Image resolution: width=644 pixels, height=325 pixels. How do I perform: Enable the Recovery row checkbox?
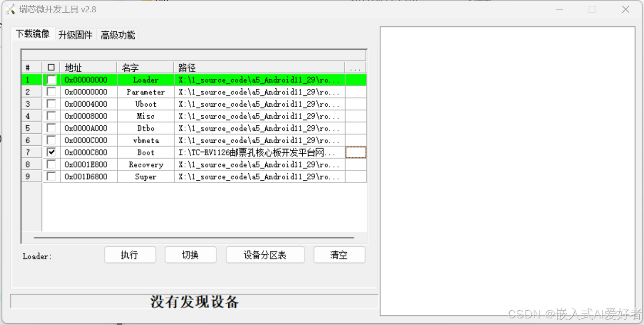[x=50, y=164]
